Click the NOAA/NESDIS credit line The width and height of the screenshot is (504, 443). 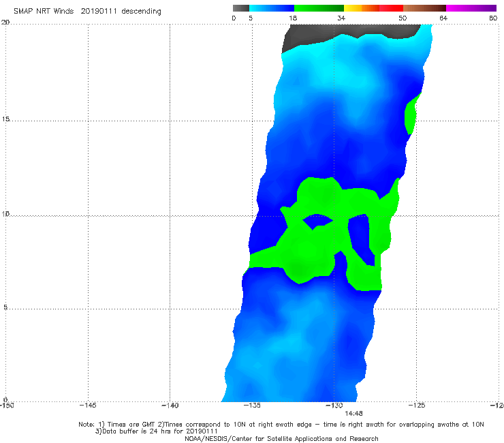point(281,438)
